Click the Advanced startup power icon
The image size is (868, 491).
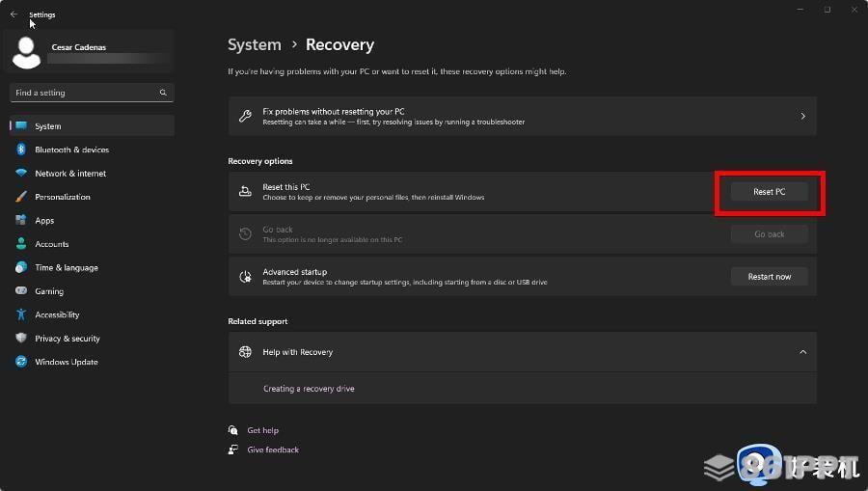click(x=245, y=277)
